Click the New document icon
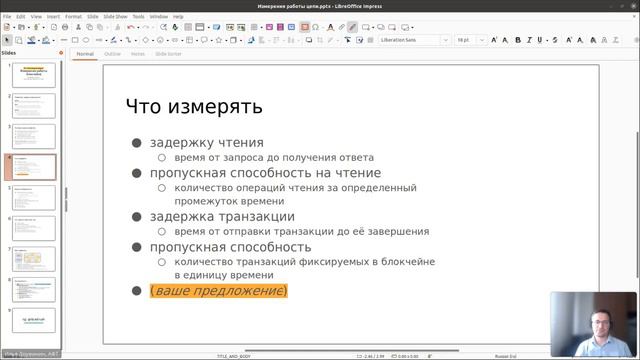This screenshot has width=640, height=360. (x=7, y=27)
